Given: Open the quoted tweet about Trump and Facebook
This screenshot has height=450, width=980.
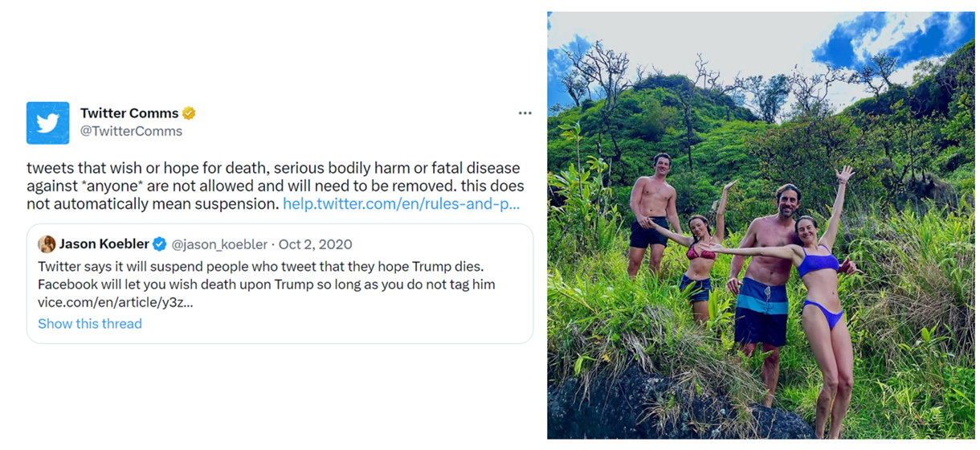Looking at the screenshot, I should point(265,273).
